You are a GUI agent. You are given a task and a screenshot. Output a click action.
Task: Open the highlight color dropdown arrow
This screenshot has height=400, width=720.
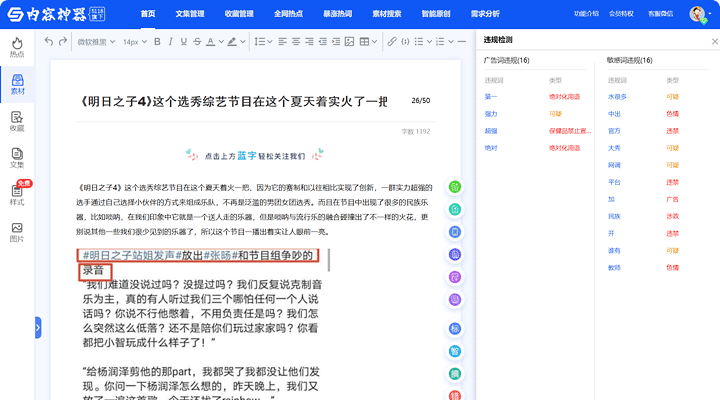point(243,42)
